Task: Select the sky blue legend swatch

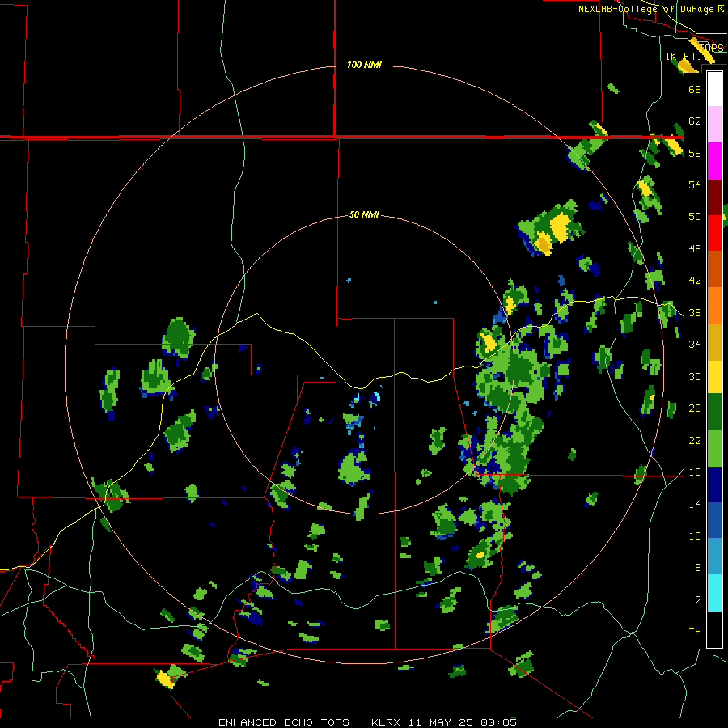Action: pos(714,557)
